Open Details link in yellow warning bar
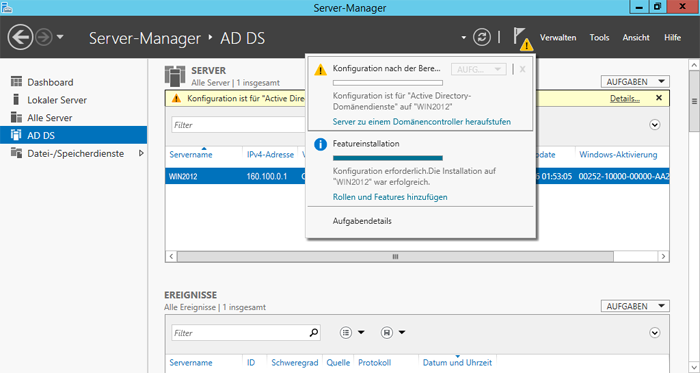The width and height of the screenshot is (700, 373). 625,99
